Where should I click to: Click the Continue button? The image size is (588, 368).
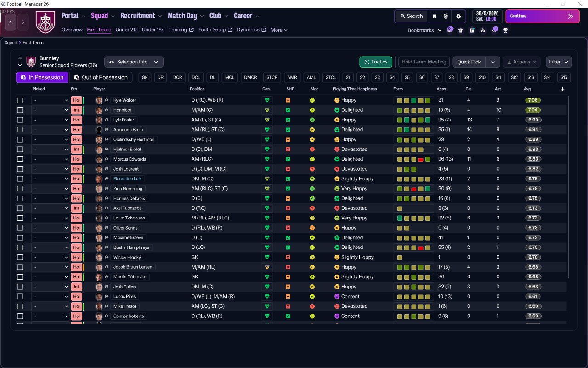(x=543, y=16)
